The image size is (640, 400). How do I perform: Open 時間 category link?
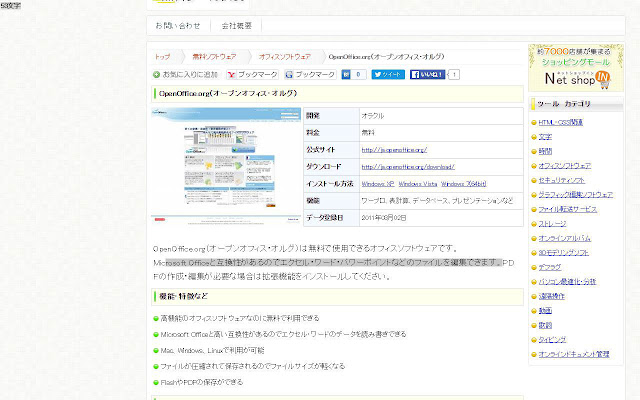click(545, 151)
